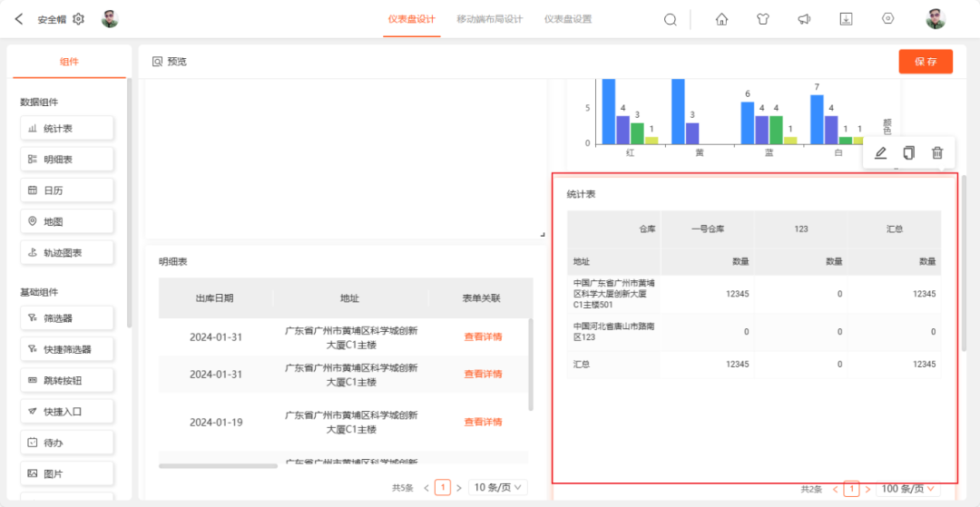Go to the home icon
980x507 pixels.
pyautogui.click(x=721, y=19)
